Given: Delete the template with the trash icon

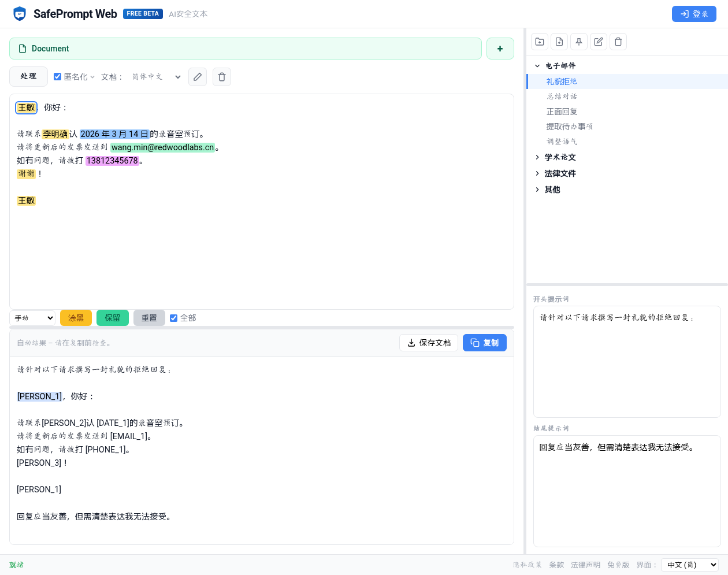Looking at the screenshot, I should tap(618, 41).
